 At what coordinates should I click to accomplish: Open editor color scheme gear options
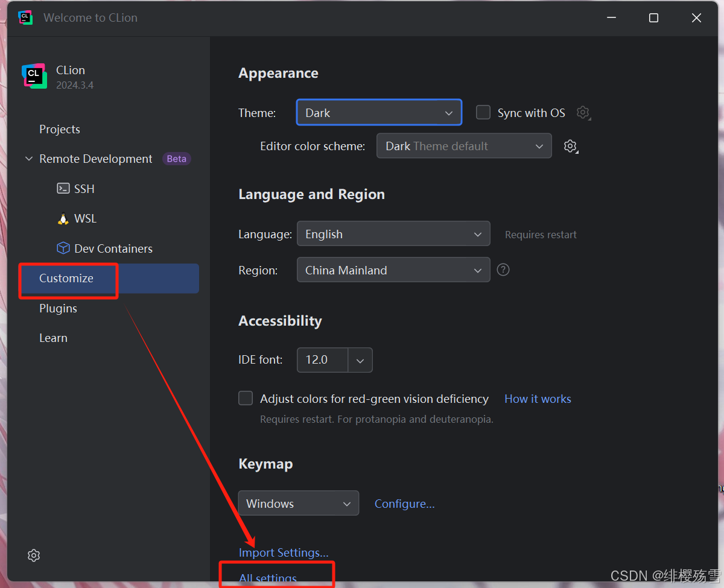pyautogui.click(x=571, y=146)
